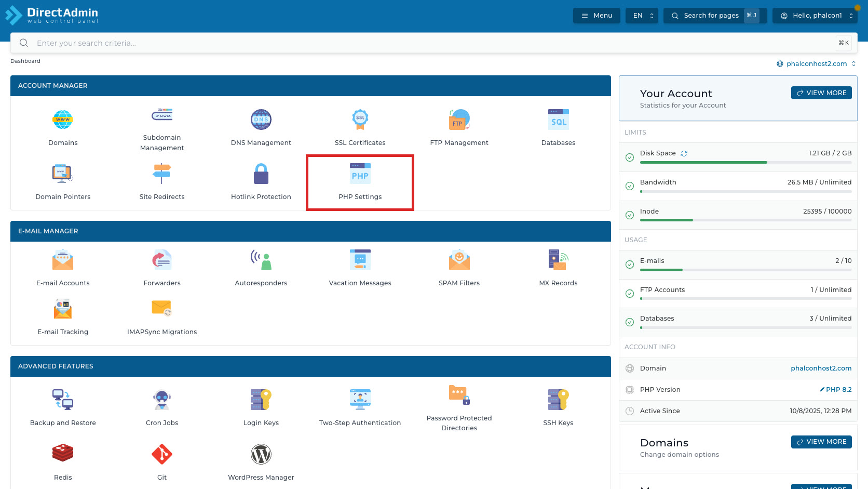Open SSL Certificates

pos(360,129)
